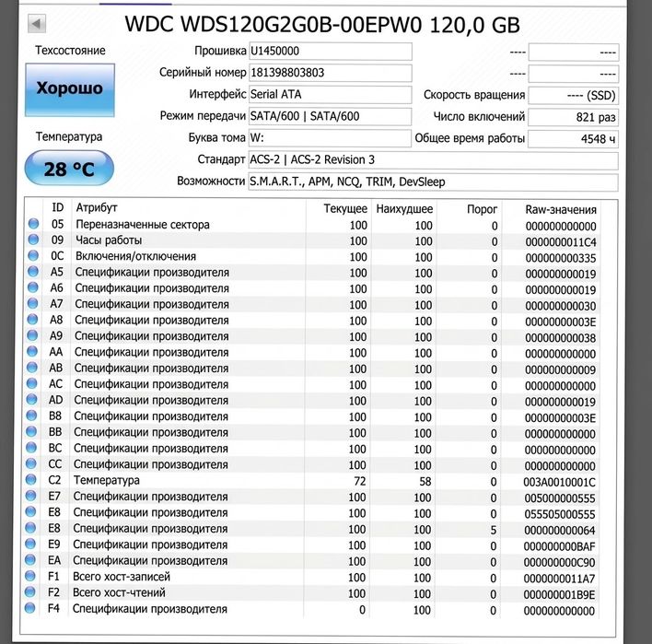Click the Возможности field with S.M.A.R.T., APM
This screenshot has height=644, width=652.
433,182
